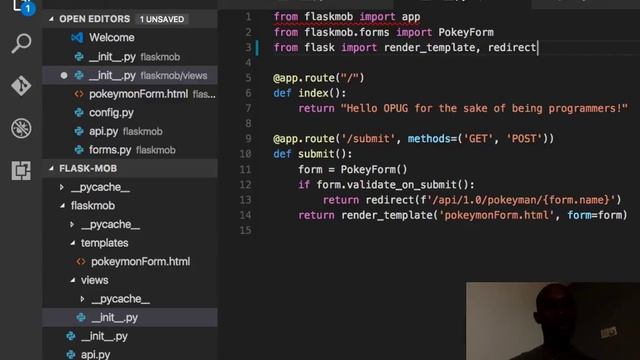Click the 1 UNSAVED badge
Image resolution: width=640 pixels, height=360 pixels.
tap(162, 19)
